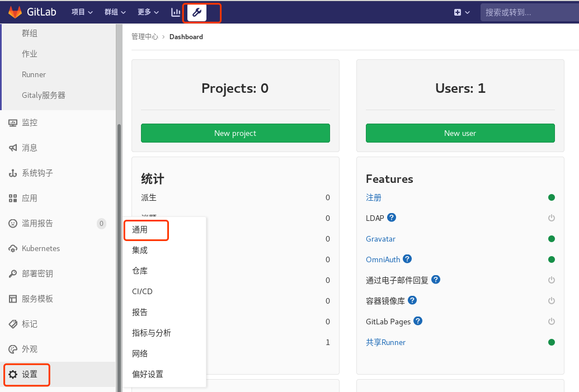Click the New project button
This screenshot has width=579, height=392.
coord(235,133)
